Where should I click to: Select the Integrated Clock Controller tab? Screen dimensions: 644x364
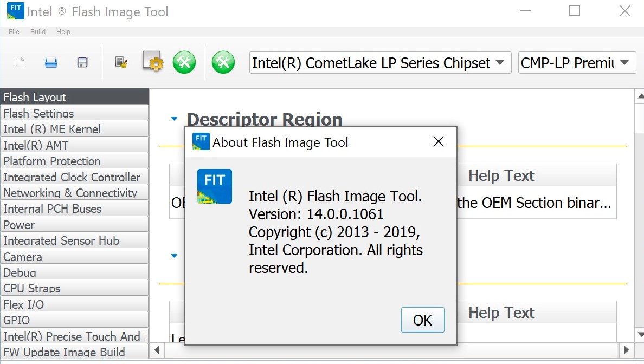click(x=74, y=177)
